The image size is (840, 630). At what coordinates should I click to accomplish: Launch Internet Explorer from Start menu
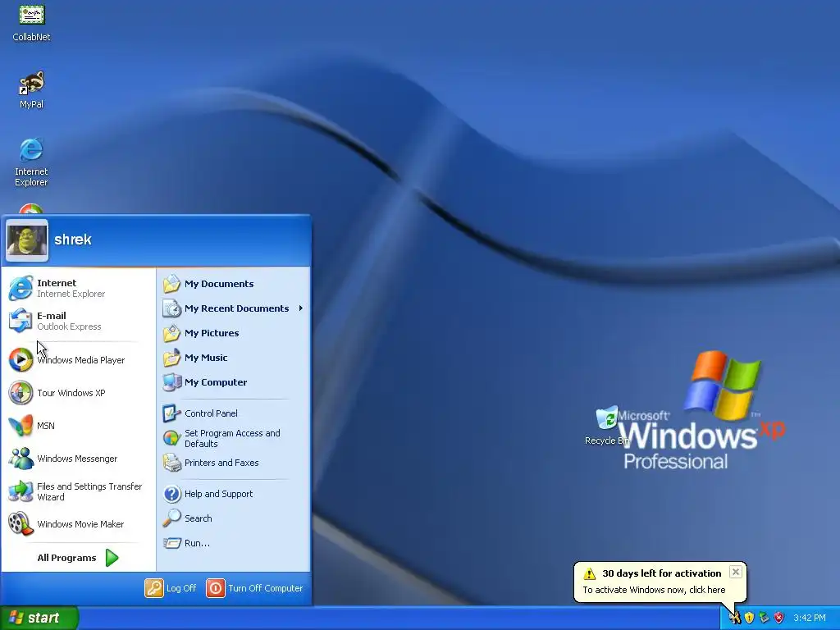[78, 288]
